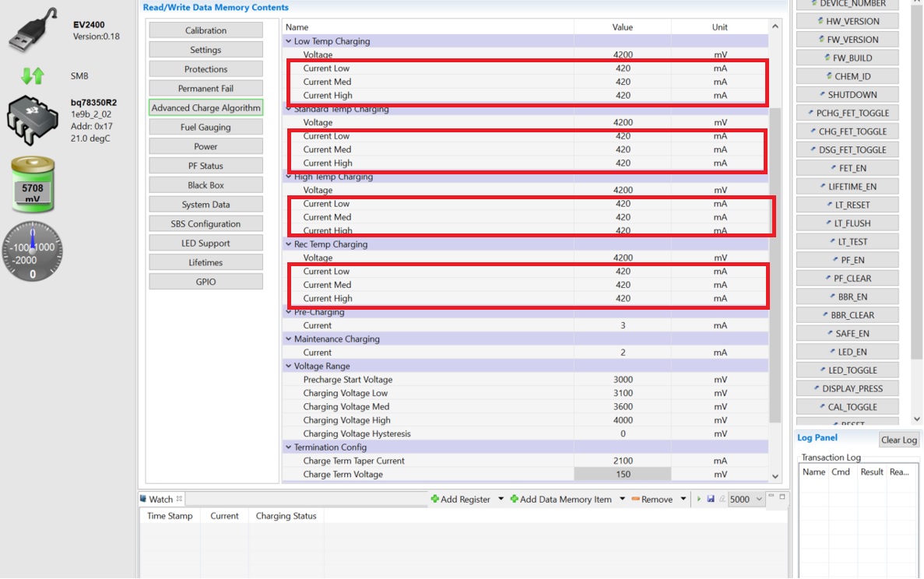Image resolution: width=924 pixels, height=579 pixels.
Task: Save the watch log with the blue disk icon
Action: pos(711,499)
